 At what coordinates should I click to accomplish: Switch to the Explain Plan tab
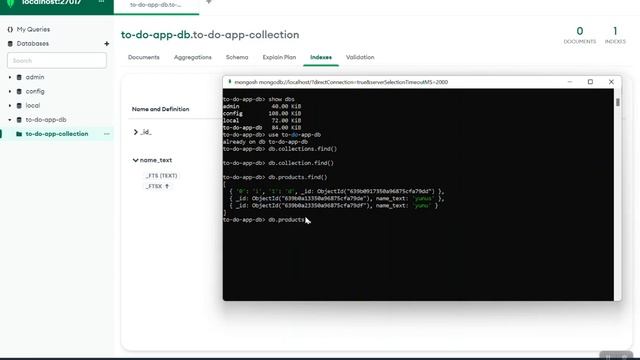tap(279, 57)
